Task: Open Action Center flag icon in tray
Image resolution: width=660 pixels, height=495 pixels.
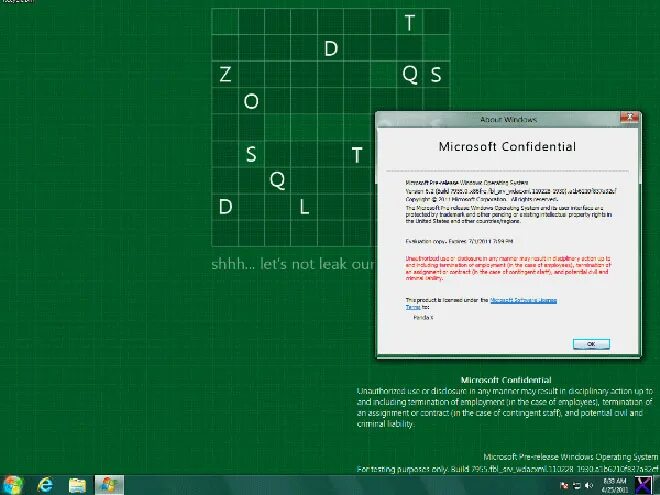Action: coord(564,485)
